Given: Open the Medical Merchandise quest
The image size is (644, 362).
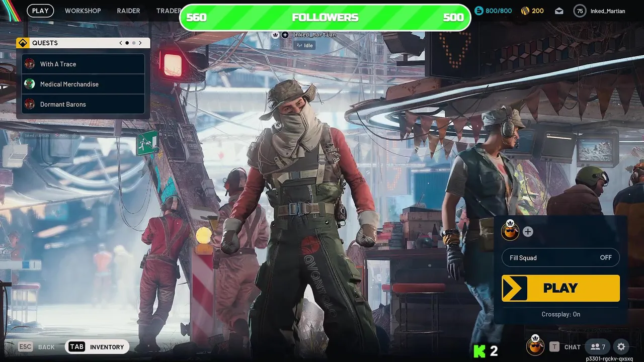Looking at the screenshot, I should click(84, 84).
